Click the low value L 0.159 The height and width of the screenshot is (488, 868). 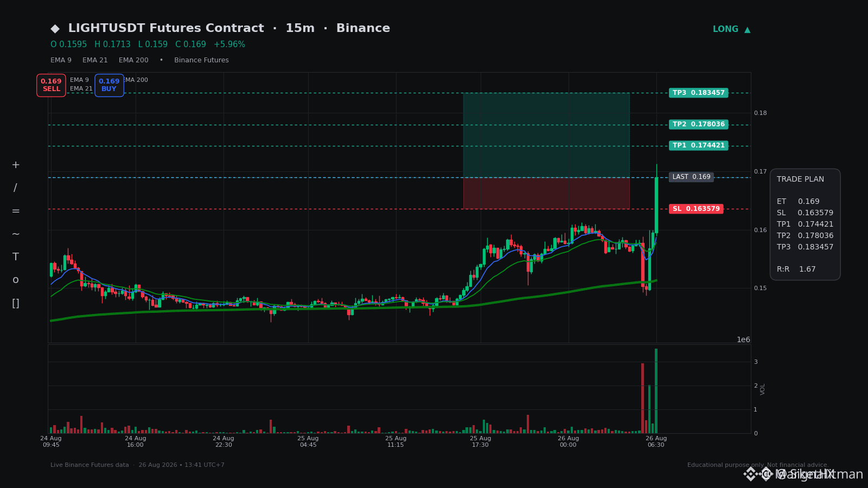[x=152, y=44]
